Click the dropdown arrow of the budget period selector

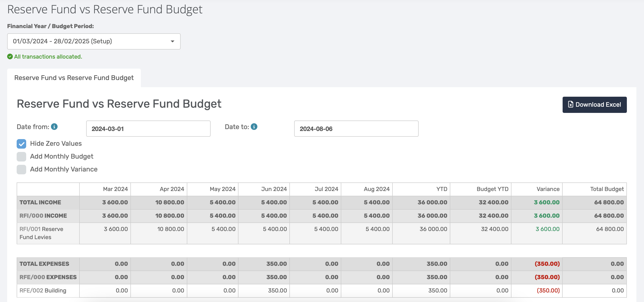(x=172, y=41)
